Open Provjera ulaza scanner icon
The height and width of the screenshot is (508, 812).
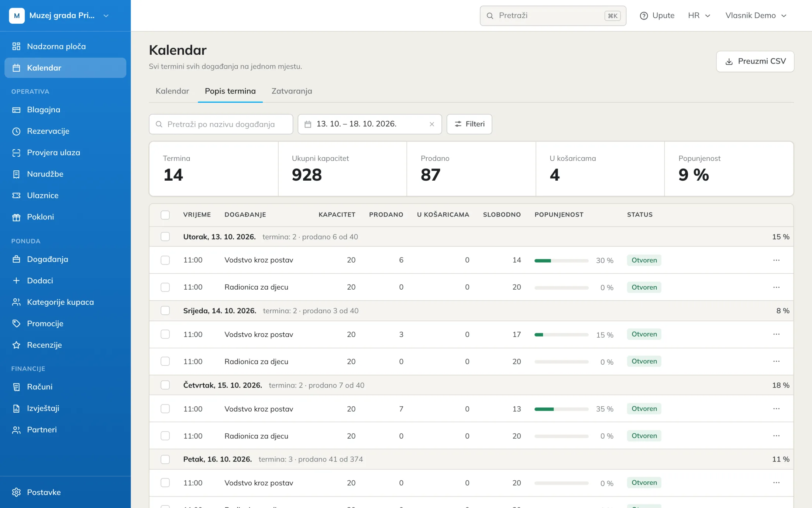coord(16,153)
